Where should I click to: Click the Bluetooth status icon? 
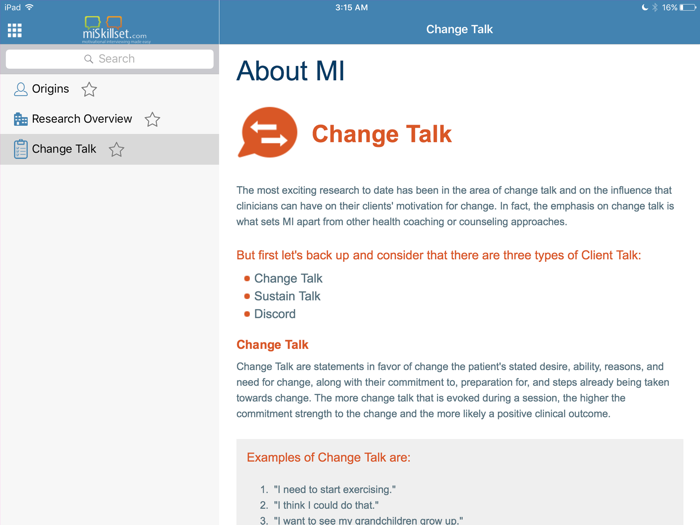pos(654,8)
